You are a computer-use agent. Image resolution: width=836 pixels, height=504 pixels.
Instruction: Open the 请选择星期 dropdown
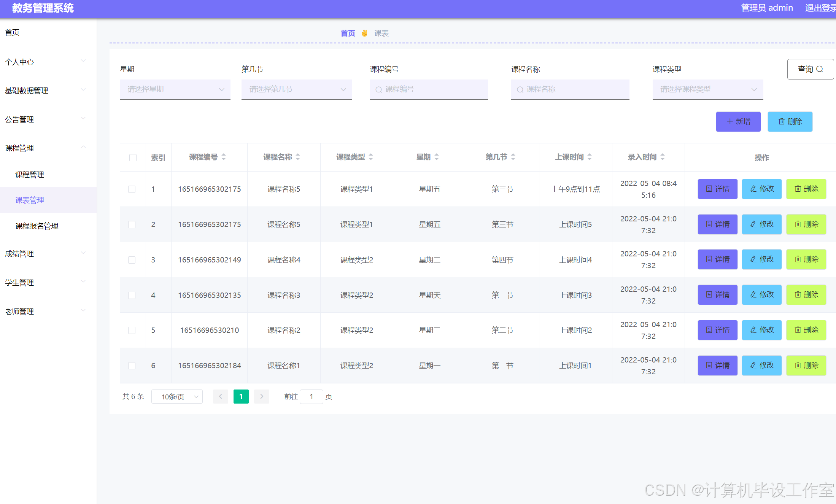tap(175, 89)
